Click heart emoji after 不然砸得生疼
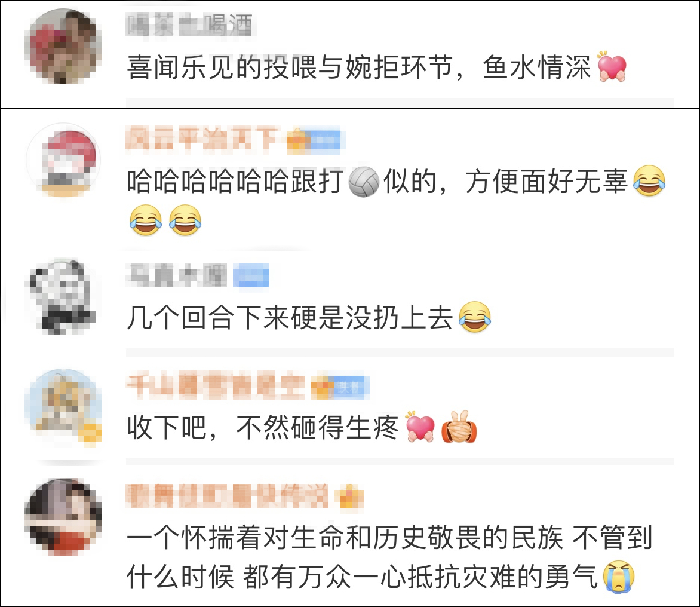This screenshot has width=700, height=607. [x=420, y=427]
